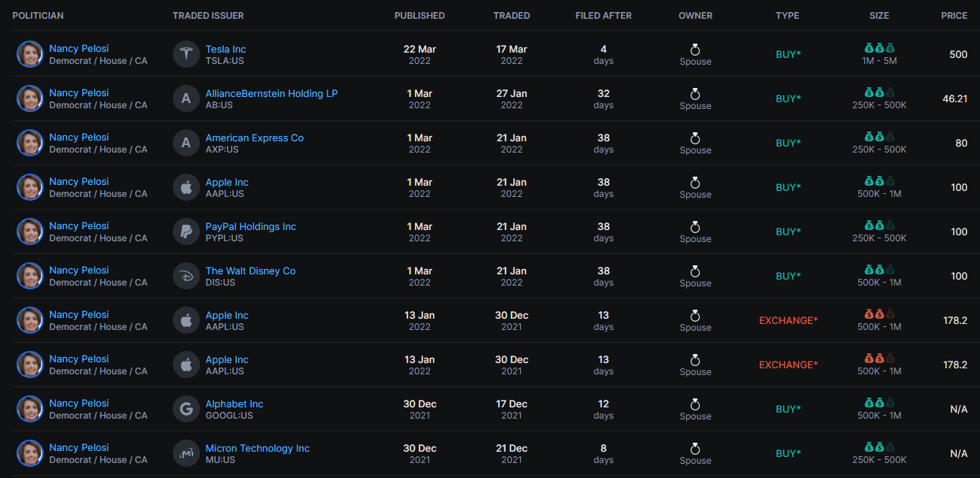This screenshot has height=478, width=980.
Task: Click the Tesla logo icon
Action: click(186, 54)
